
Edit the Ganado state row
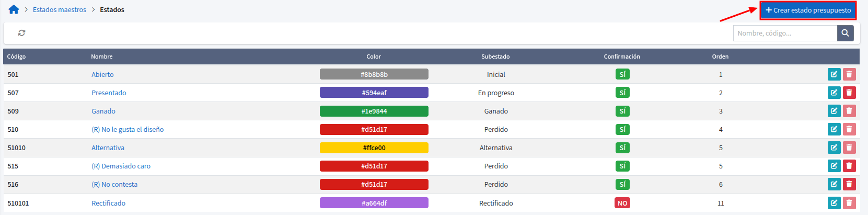click(834, 111)
